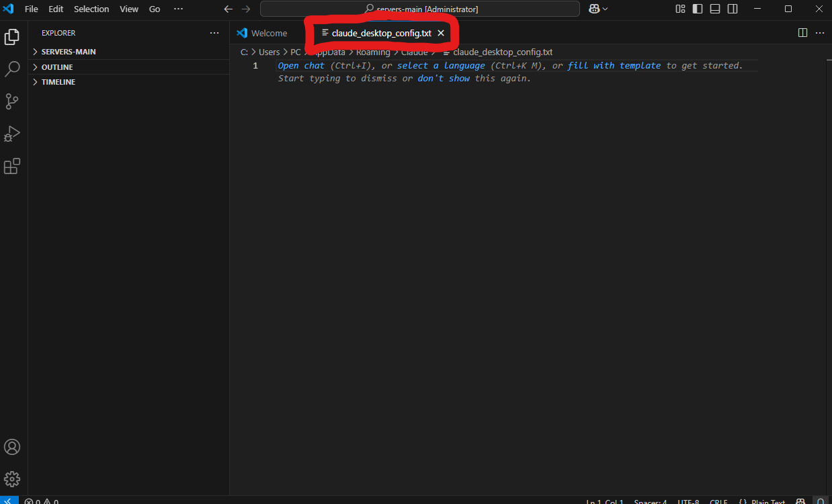Click the VS Code logo in title bar
This screenshot has height=504, width=832.
coord(9,9)
